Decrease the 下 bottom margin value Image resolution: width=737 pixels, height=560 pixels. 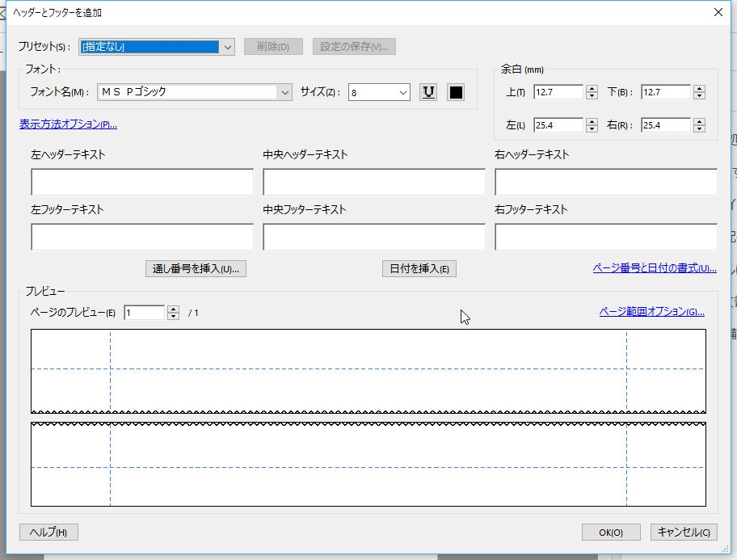(x=699, y=96)
